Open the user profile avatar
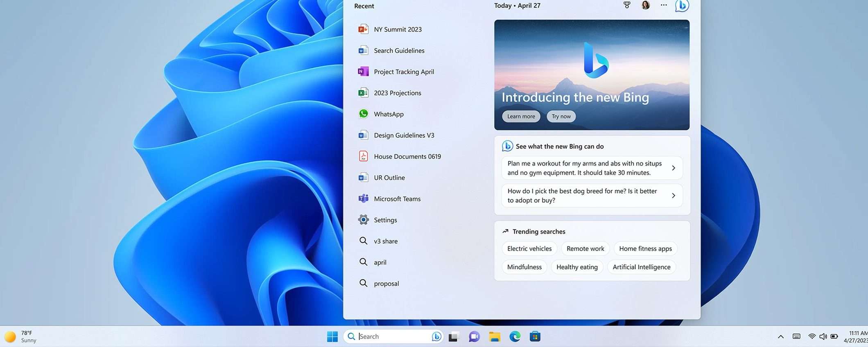Screen dimensions: 868x347 646,5
